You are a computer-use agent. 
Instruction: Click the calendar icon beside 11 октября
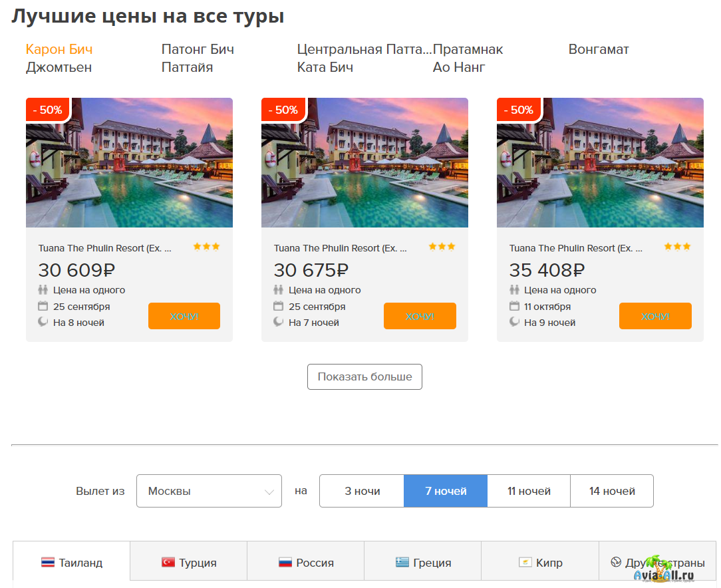pyautogui.click(x=514, y=306)
